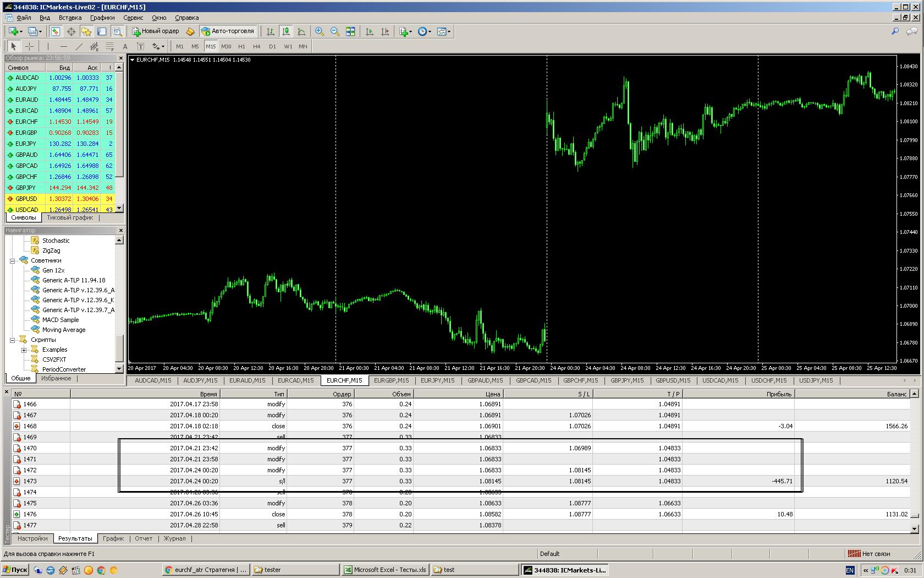Open the Strategy Tester toolbar icon
Viewport: 924px width, 578px height.
point(117,31)
